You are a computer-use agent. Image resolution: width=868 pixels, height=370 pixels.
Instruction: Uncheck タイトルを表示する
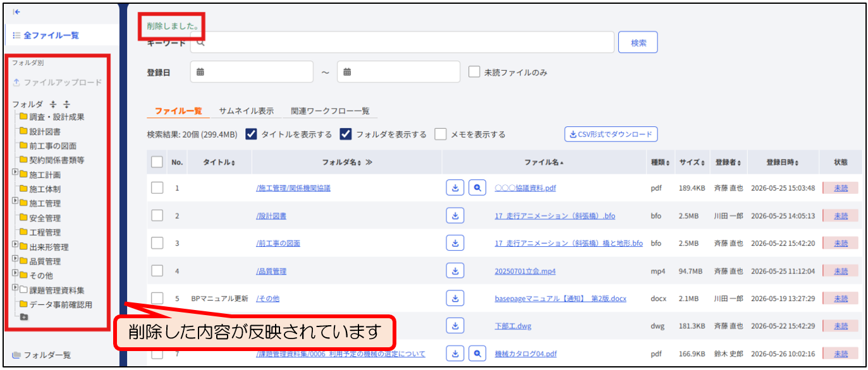click(250, 134)
